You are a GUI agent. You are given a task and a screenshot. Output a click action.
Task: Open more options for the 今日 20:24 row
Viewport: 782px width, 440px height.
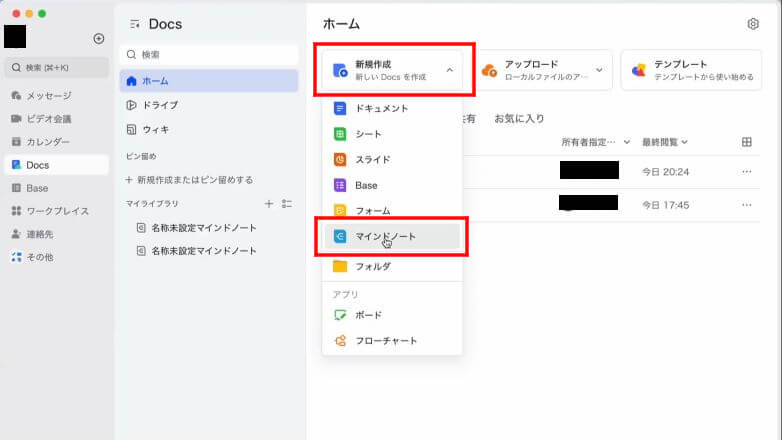tap(747, 172)
